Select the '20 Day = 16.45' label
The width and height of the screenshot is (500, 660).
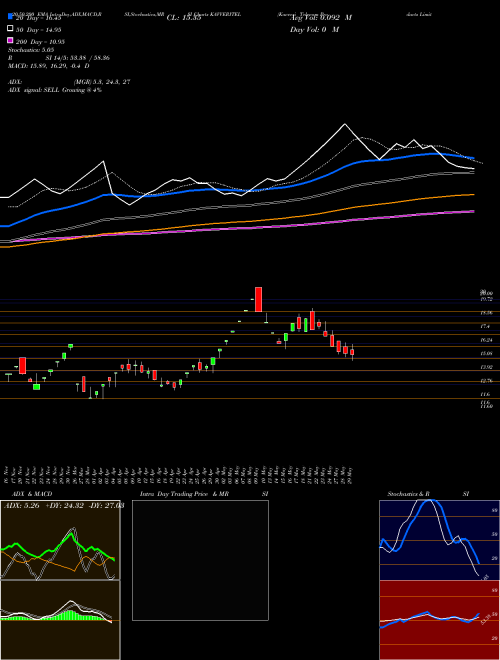pos(39,18)
